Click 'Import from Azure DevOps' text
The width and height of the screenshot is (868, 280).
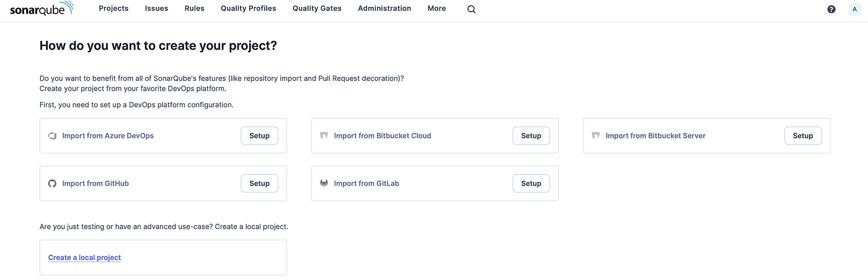108,136
